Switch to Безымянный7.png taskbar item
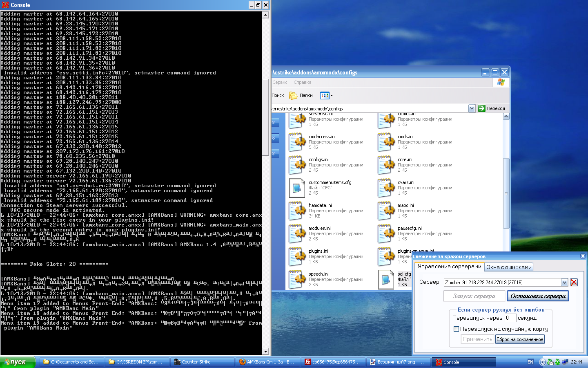 coord(398,362)
